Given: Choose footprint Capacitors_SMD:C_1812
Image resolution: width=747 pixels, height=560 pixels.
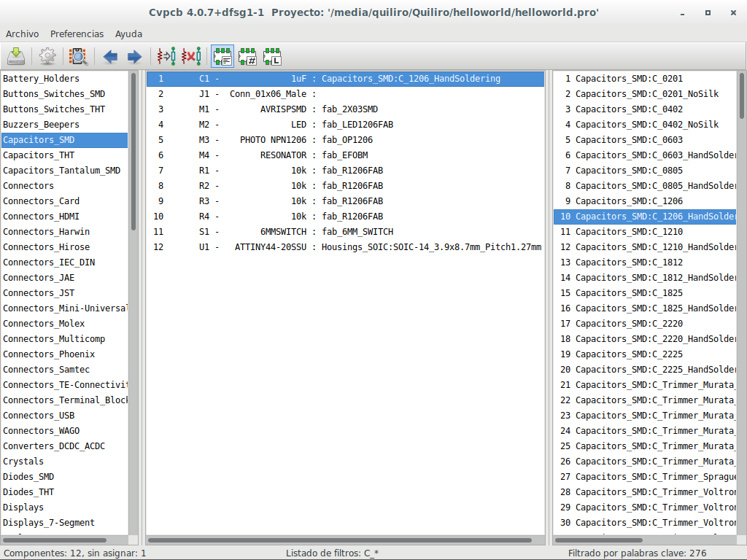Looking at the screenshot, I should point(645,262).
